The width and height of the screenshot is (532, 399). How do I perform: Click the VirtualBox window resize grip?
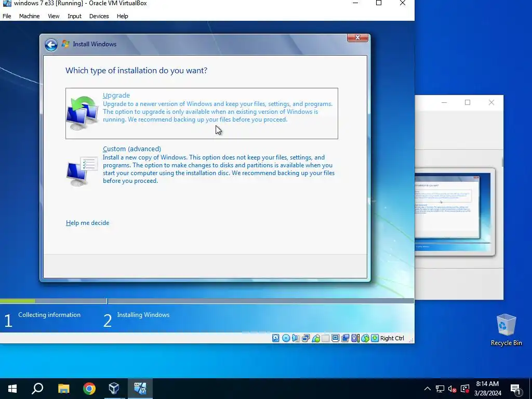tap(411, 340)
